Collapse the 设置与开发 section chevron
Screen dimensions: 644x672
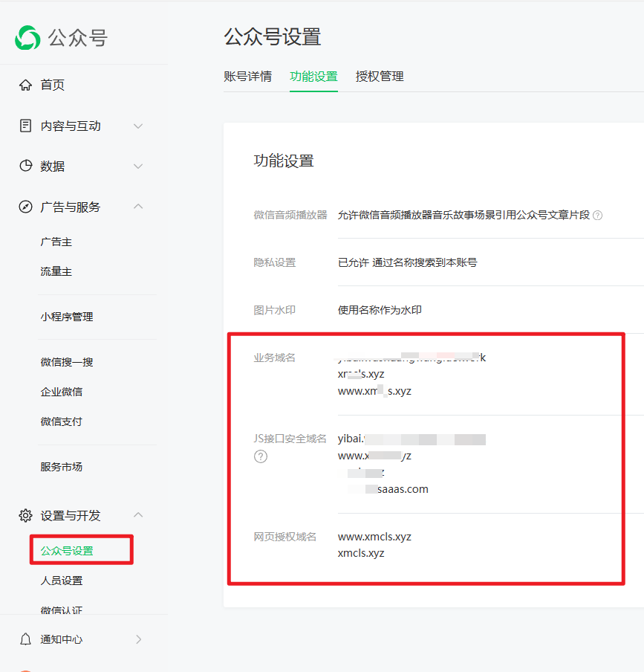tap(138, 515)
